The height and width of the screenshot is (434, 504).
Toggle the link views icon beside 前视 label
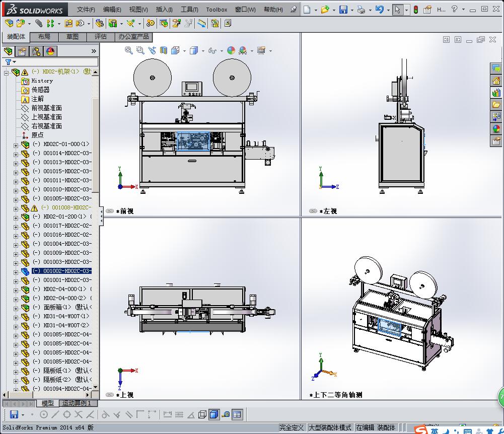pos(110,211)
